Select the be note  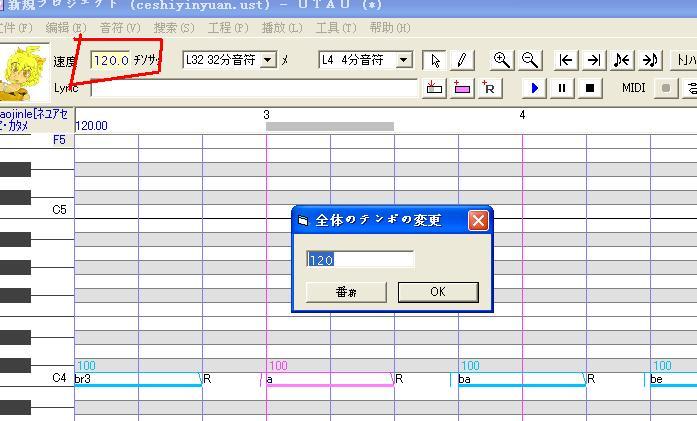click(x=673, y=379)
